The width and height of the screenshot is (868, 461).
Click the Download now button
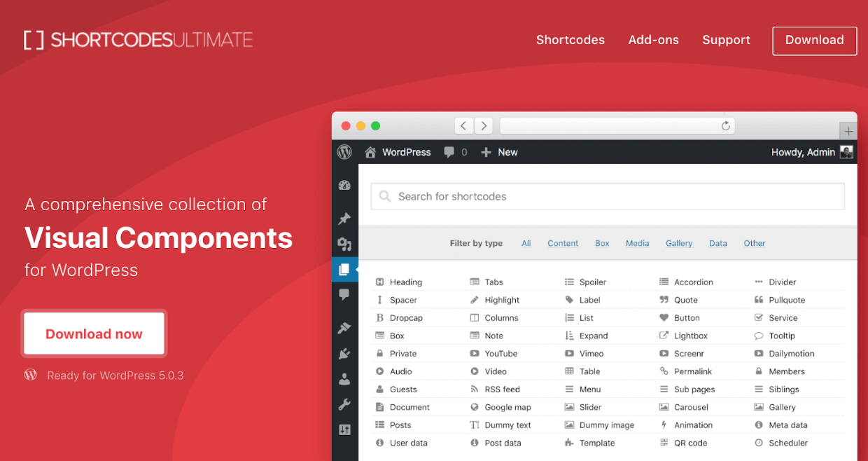tap(94, 334)
